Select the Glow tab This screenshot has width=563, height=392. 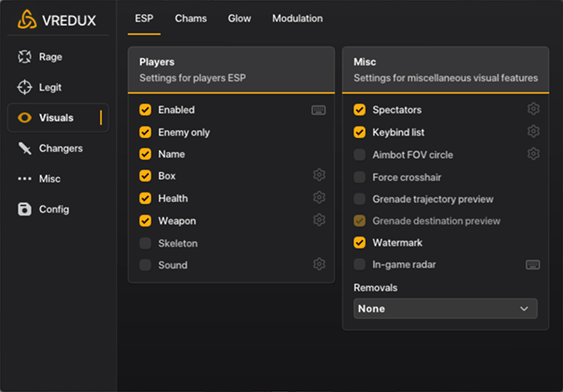click(x=239, y=18)
